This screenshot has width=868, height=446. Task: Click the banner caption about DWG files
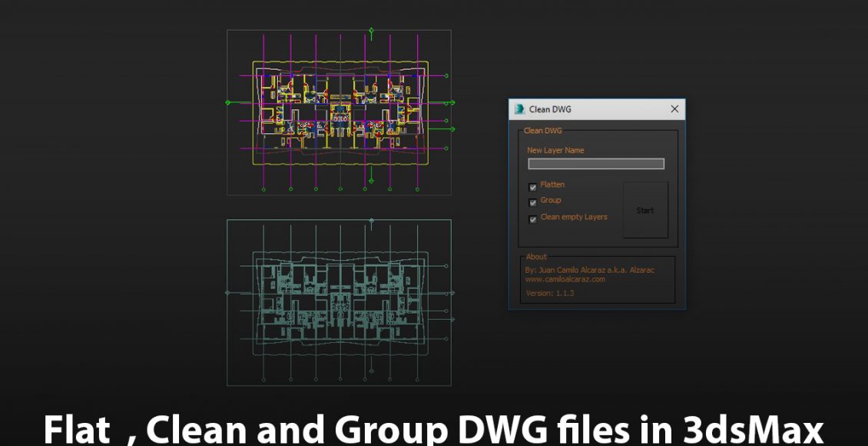pyautogui.click(x=433, y=429)
